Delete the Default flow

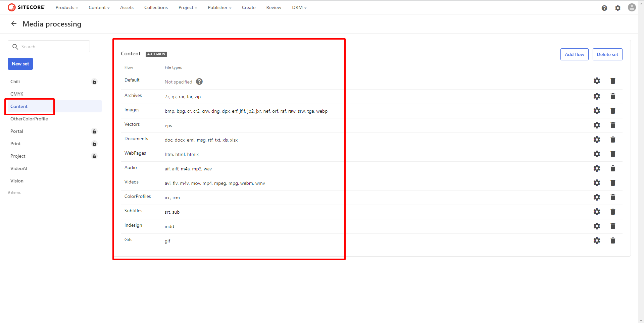[x=613, y=81]
